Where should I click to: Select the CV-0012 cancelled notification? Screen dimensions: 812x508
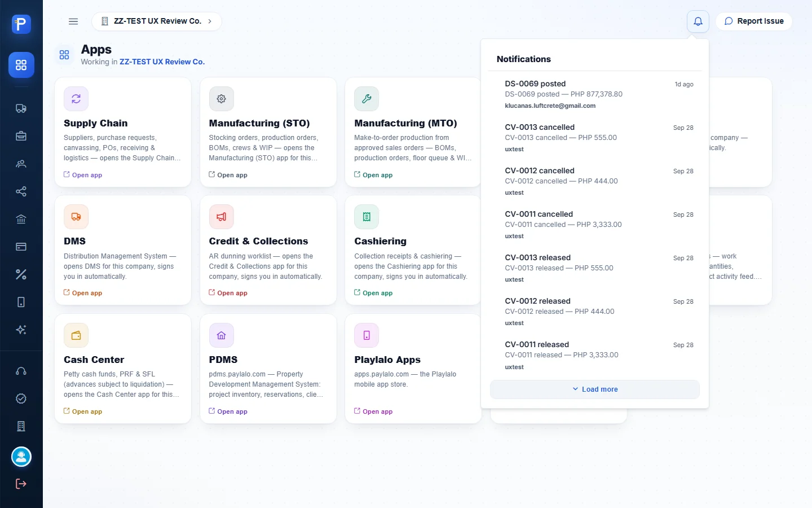595,181
